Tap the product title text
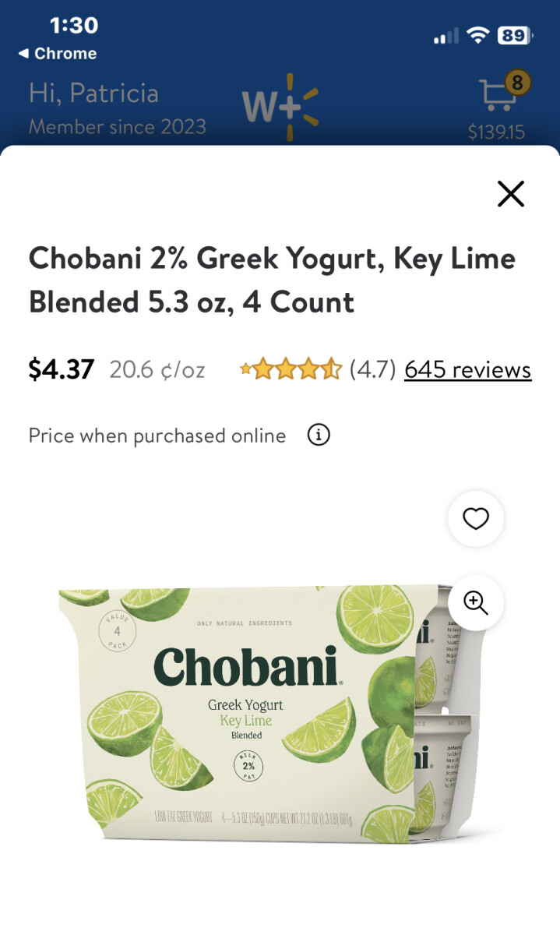This screenshot has height=935, width=560. [272, 280]
